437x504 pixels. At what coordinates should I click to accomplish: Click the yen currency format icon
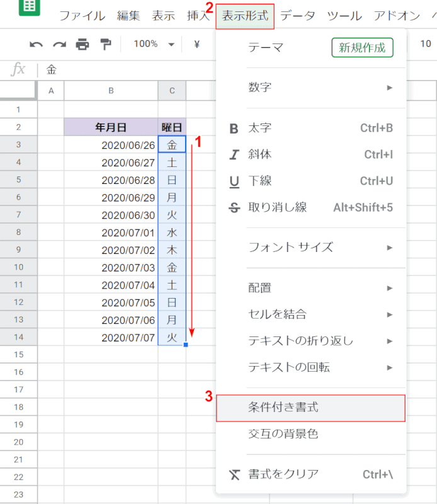pyautogui.click(x=197, y=44)
